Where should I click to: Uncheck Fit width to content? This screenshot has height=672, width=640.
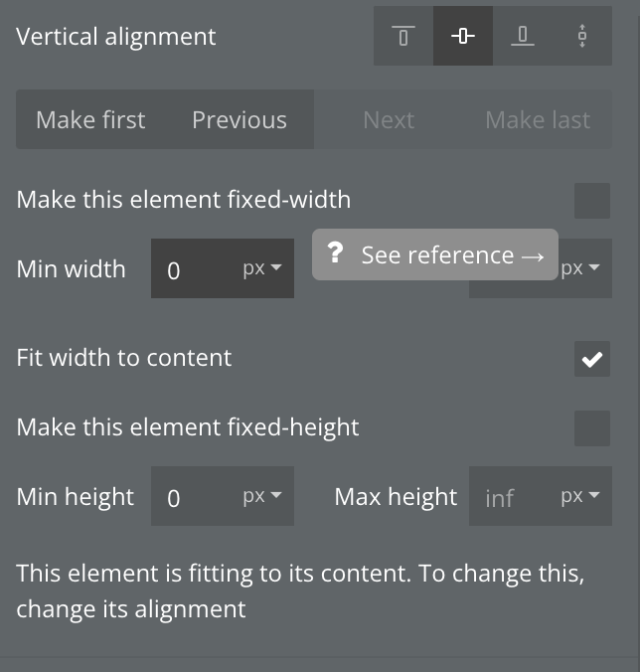click(x=592, y=359)
